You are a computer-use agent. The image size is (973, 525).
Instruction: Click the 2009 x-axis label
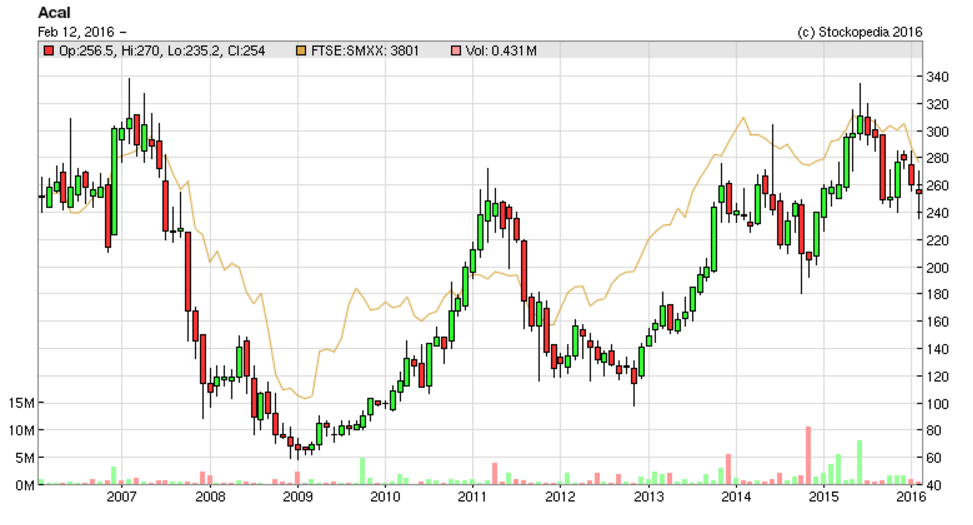click(297, 496)
